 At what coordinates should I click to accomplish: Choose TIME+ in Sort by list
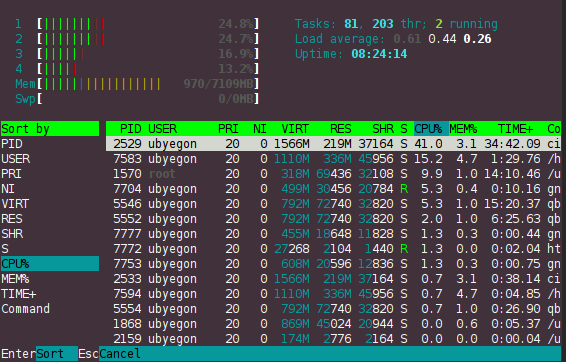point(50,294)
